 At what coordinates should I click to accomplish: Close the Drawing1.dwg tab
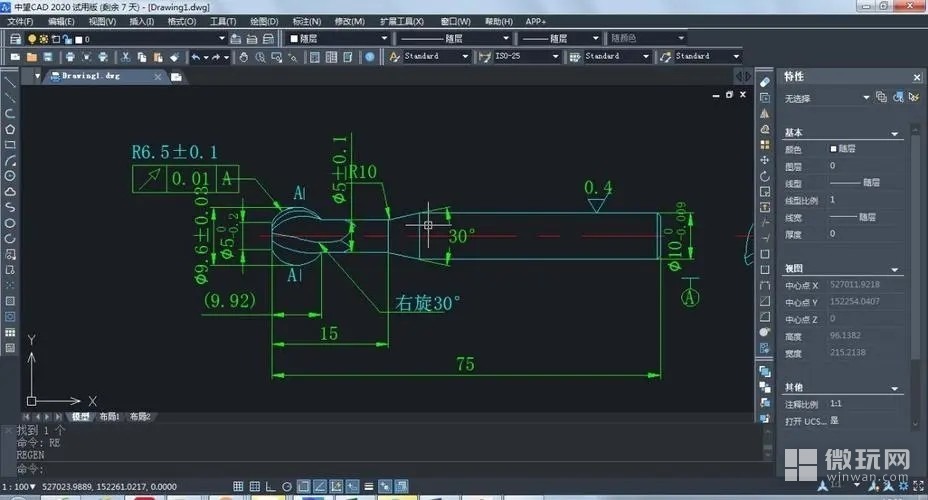(x=157, y=77)
